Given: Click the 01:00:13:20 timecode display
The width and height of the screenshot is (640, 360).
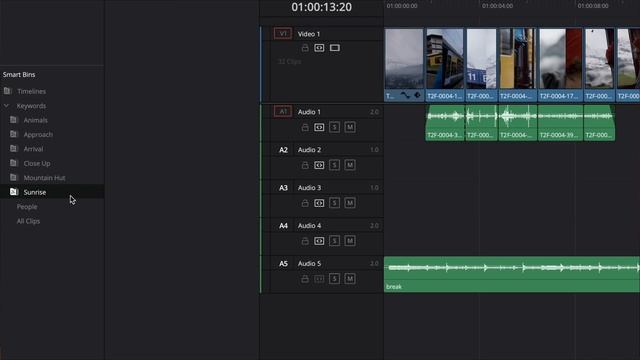Looking at the screenshot, I should 322,7.
